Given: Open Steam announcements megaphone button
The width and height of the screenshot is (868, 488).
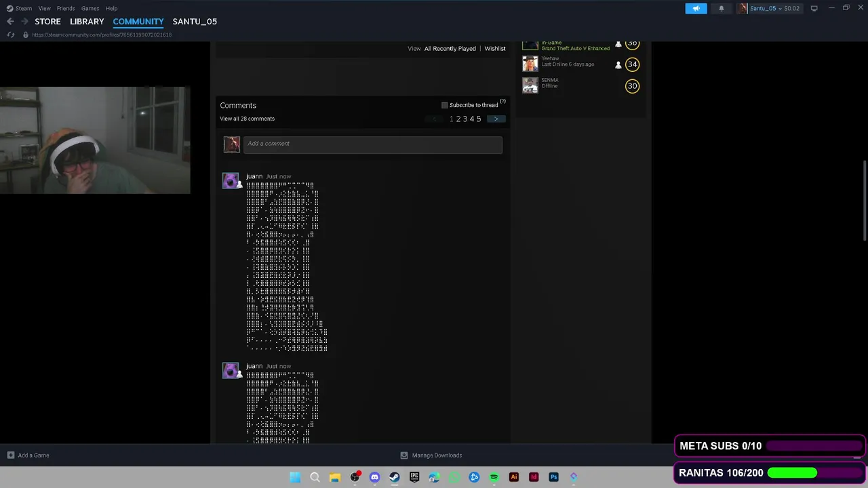Looking at the screenshot, I should tap(696, 8).
